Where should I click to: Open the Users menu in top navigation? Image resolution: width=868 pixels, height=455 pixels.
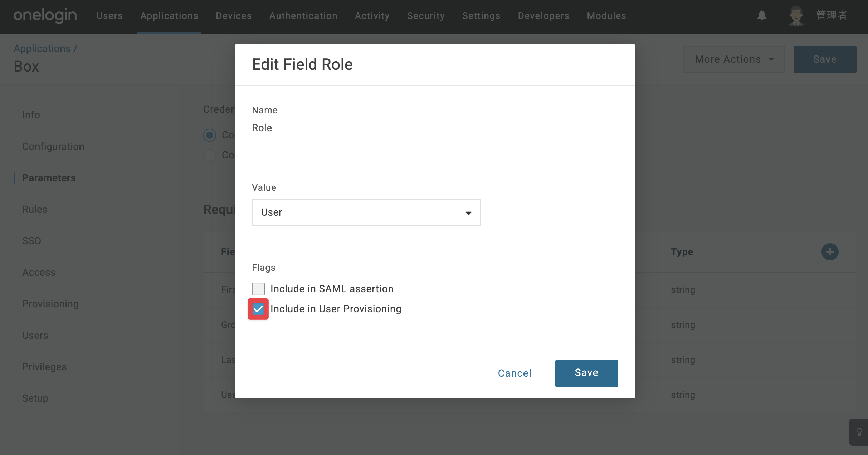109,16
